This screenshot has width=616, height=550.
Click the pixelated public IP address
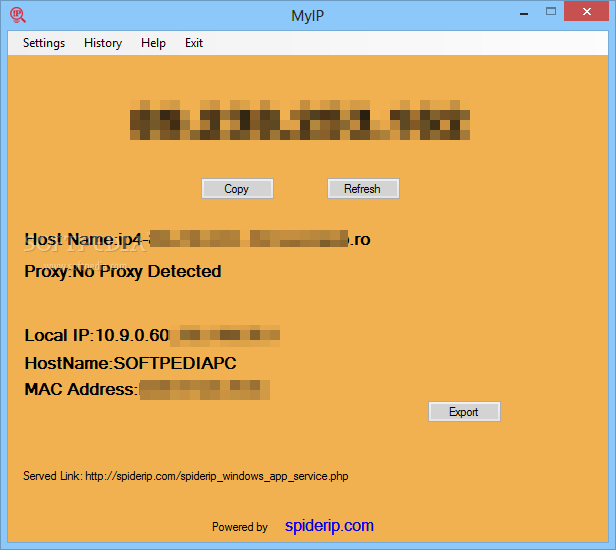pos(300,120)
